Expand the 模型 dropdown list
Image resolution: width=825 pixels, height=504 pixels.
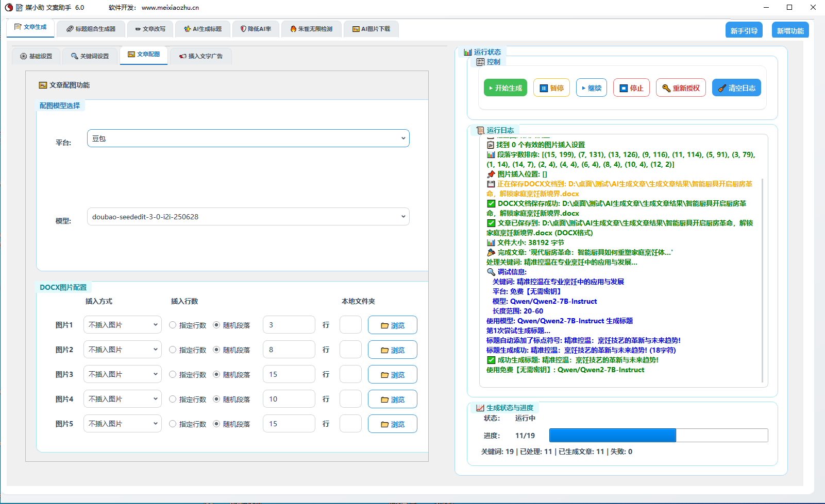(x=248, y=217)
